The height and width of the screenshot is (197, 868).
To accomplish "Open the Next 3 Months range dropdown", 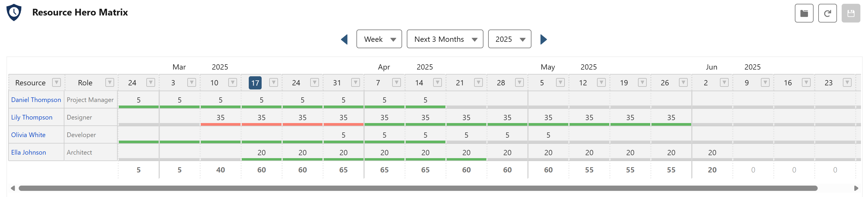I will 445,39.
